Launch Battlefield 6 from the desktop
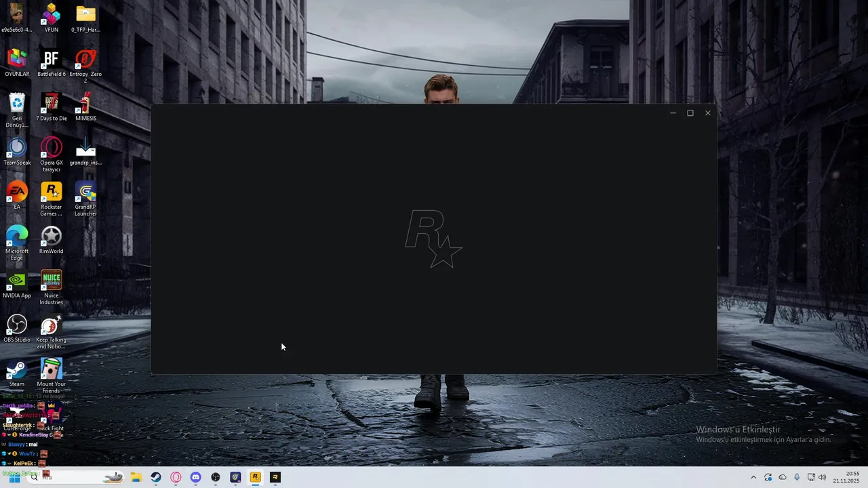This screenshot has width=868, height=488. (x=51, y=62)
